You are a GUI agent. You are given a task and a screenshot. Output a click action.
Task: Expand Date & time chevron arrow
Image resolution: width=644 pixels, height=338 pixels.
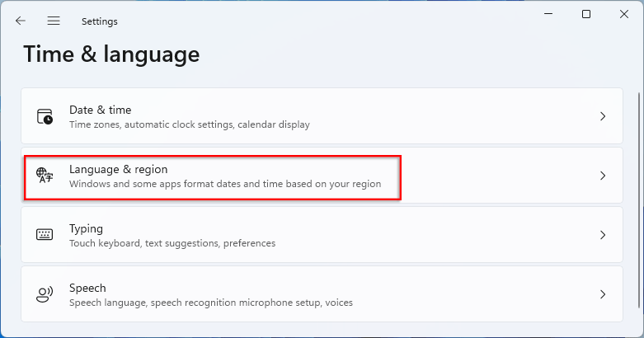tap(603, 116)
